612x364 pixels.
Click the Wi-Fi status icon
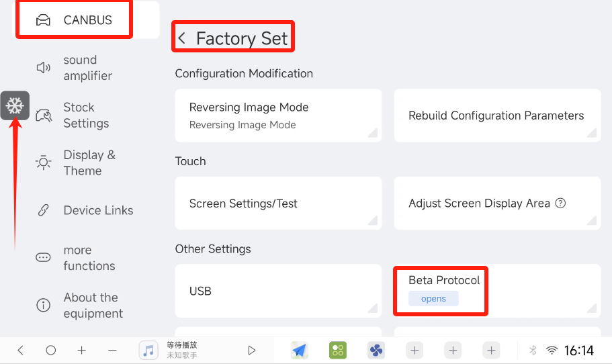click(x=552, y=350)
